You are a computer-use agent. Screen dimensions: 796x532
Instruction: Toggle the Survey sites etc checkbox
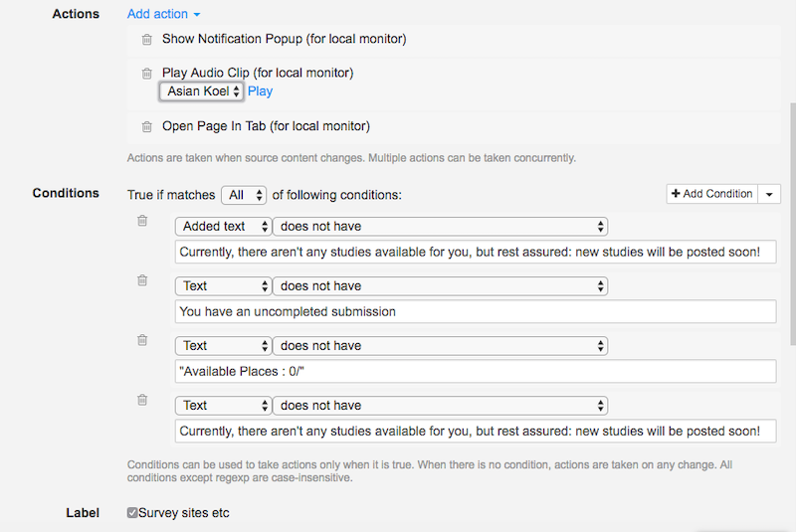pyautogui.click(x=132, y=513)
